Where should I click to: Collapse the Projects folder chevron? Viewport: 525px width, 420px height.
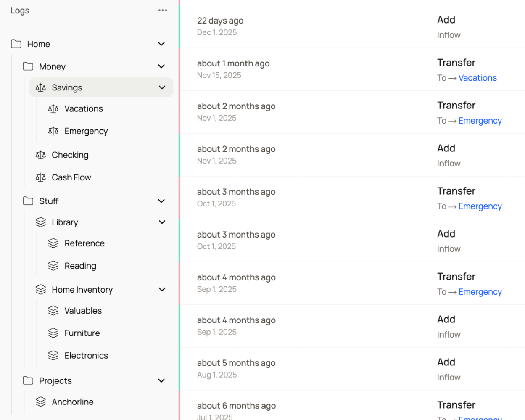pos(161,380)
